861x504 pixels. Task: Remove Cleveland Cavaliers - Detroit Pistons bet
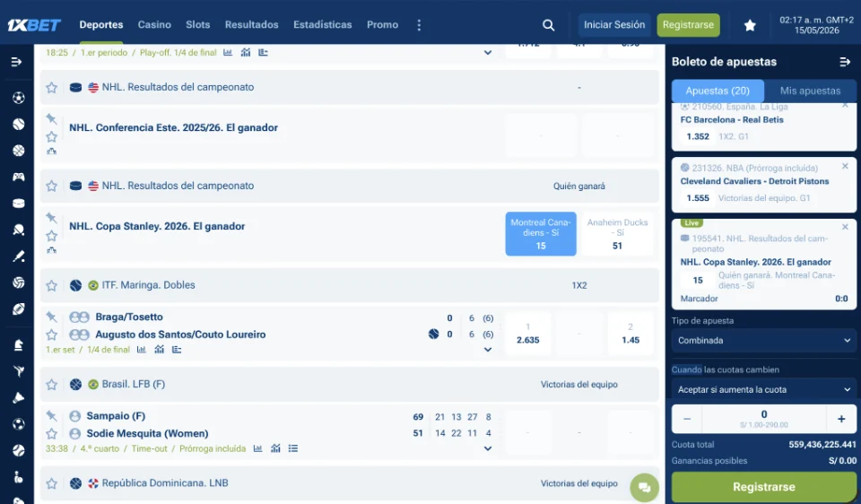pos(845,166)
